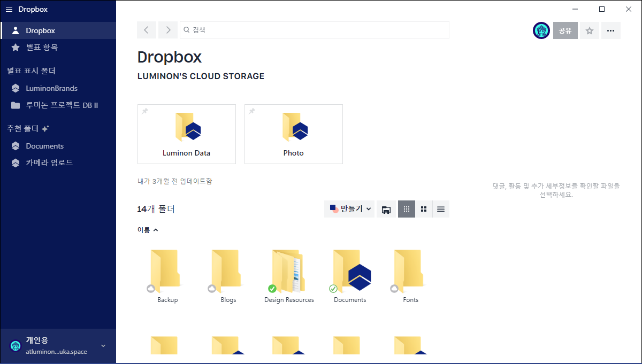Switch to large grid view
The height and width of the screenshot is (364, 642).
[424, 209]
